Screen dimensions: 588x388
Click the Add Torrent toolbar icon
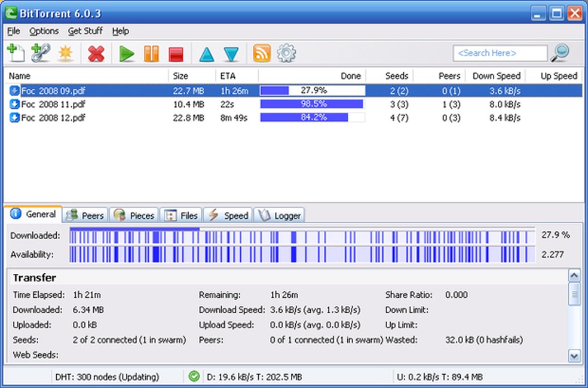tap(16, 53)
